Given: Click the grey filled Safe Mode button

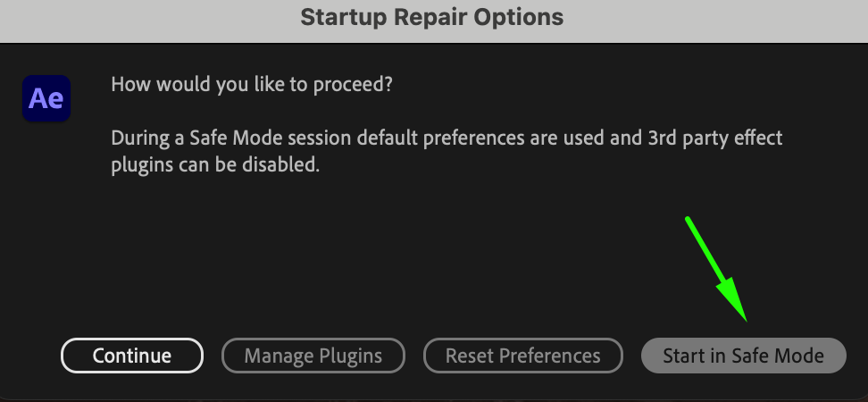Looking at the screenshot, I should tap(743, 356).
